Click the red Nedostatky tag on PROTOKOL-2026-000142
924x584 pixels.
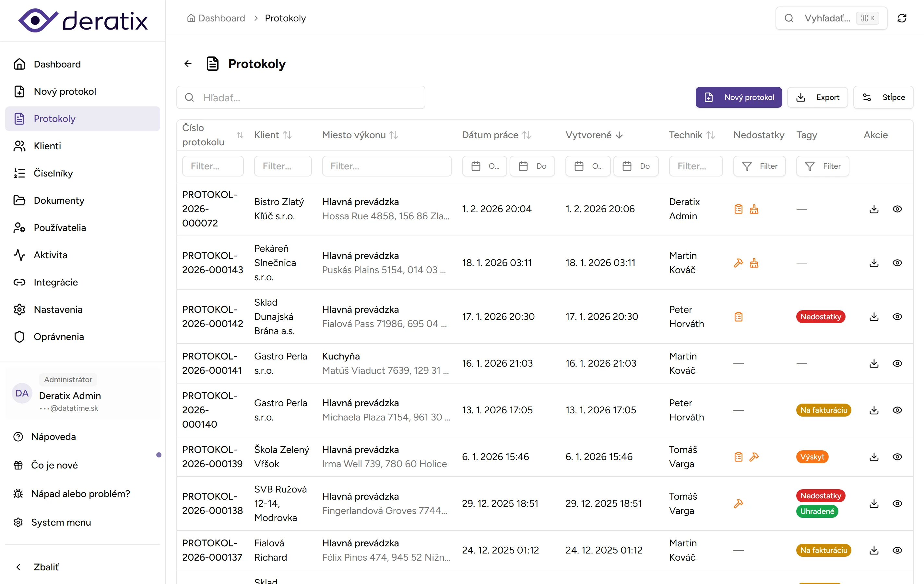[820, 317]
